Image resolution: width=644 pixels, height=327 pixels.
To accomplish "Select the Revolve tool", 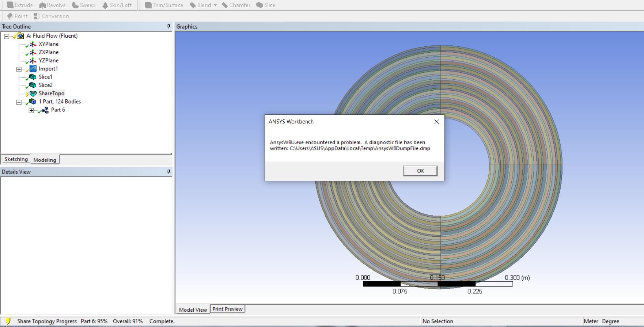I will 52,5.
